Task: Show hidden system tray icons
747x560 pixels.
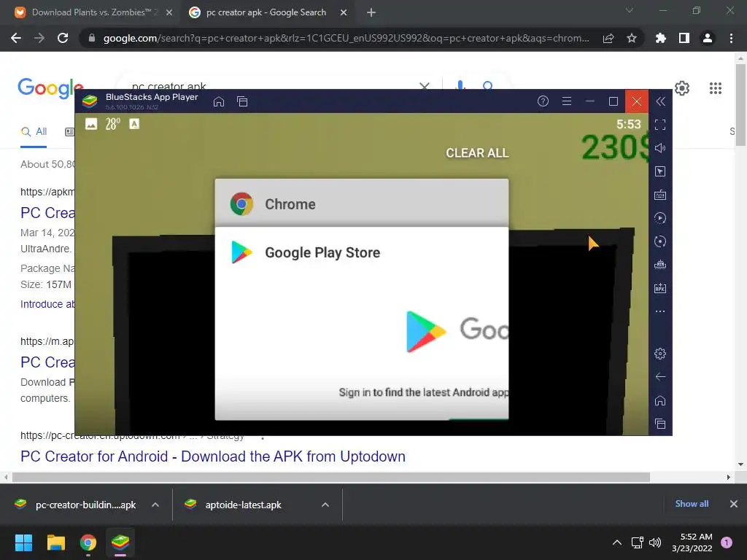Action: [617, 542]
